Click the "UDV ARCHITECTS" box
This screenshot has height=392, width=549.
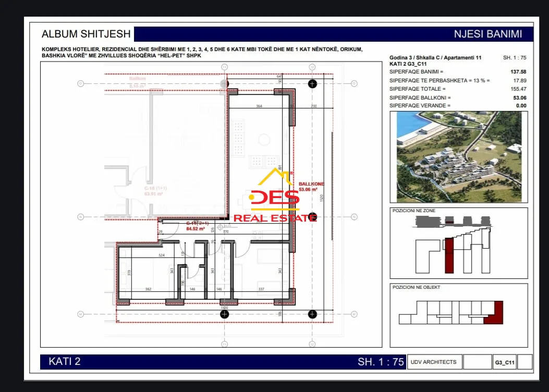434,362
